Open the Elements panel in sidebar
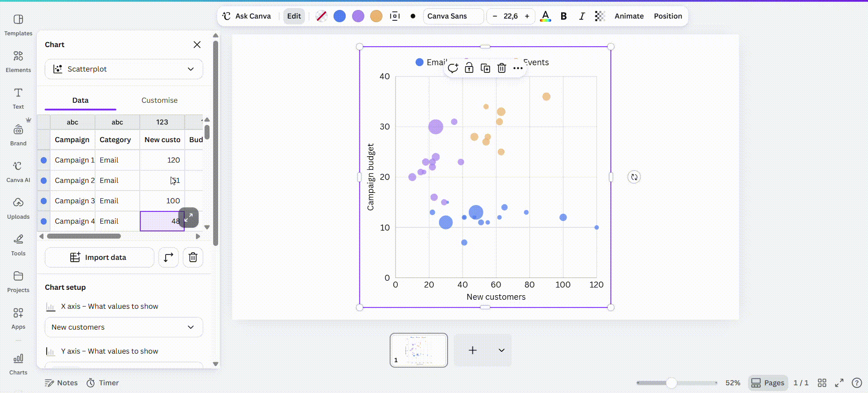The width and height of the screenshot is (868, 393). [x=18, y=62]
